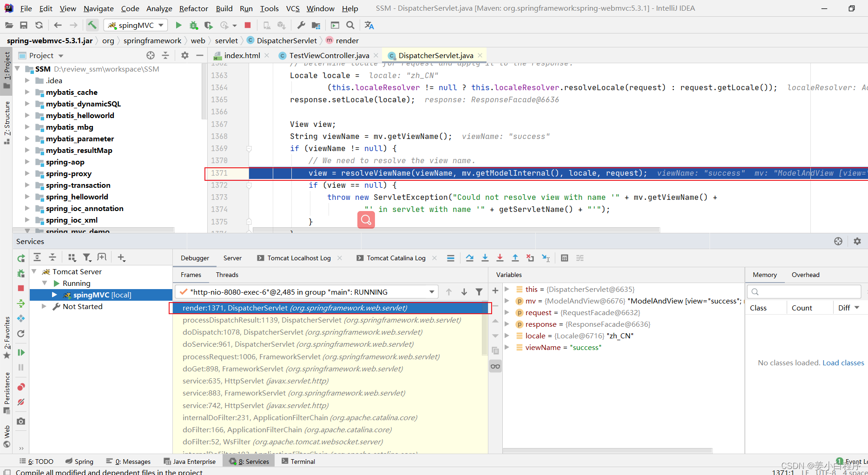The image size is (868, 475).
Task: Toggle the glasses watches icon beside Variables
Action: pyautogui.click(x=495, y=366)
